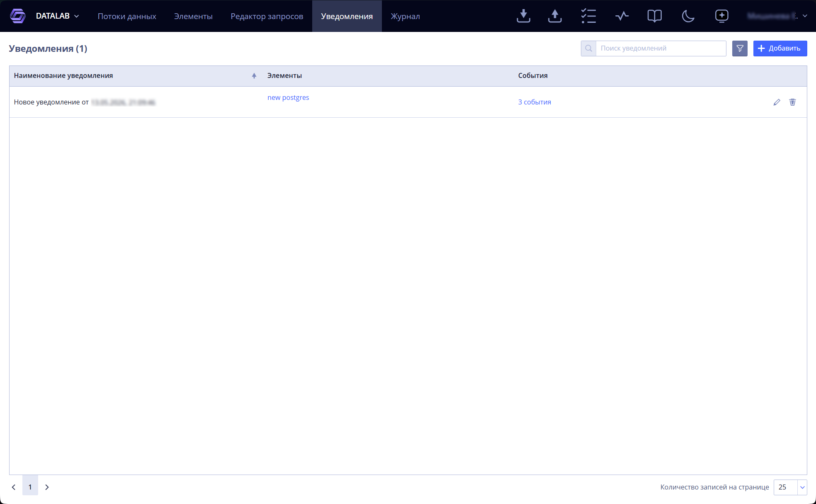Click the upload icon in top bar
816x504 pixels.
(555, 16)
